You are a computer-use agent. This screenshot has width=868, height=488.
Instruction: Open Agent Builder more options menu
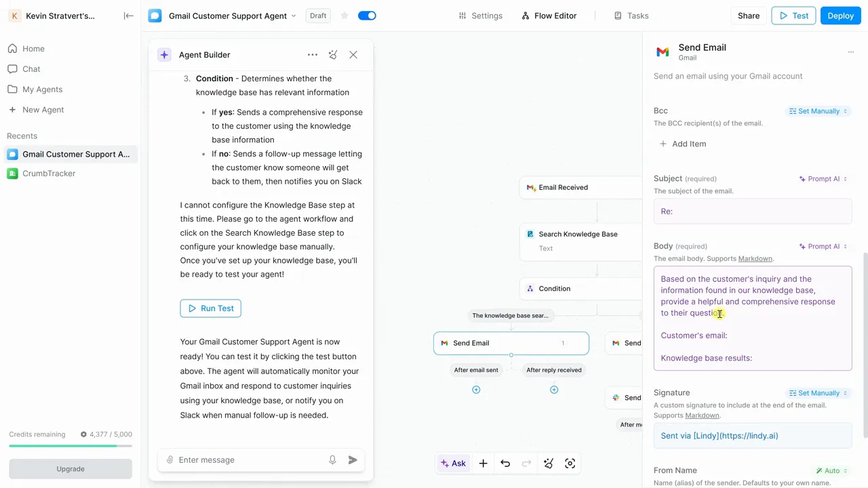pyautogui.click(x=313, y=55)
